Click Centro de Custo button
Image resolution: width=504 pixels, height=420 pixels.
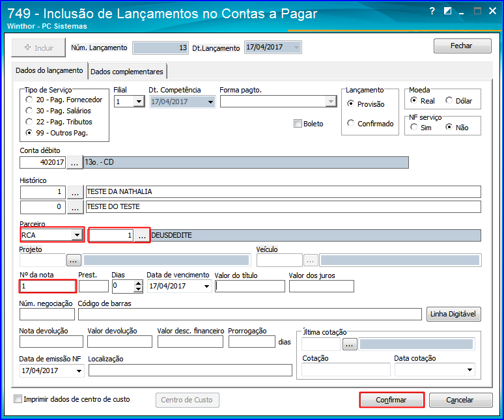(187, 400)
